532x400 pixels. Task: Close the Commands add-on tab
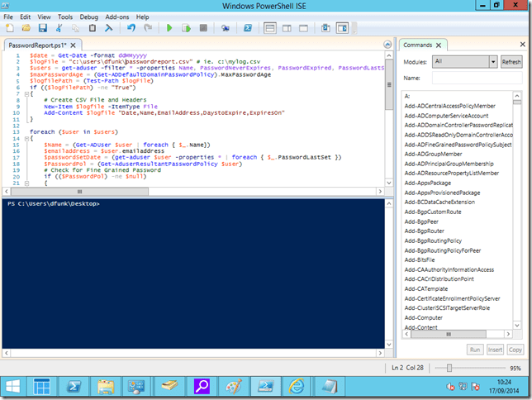tap(440, 46)
